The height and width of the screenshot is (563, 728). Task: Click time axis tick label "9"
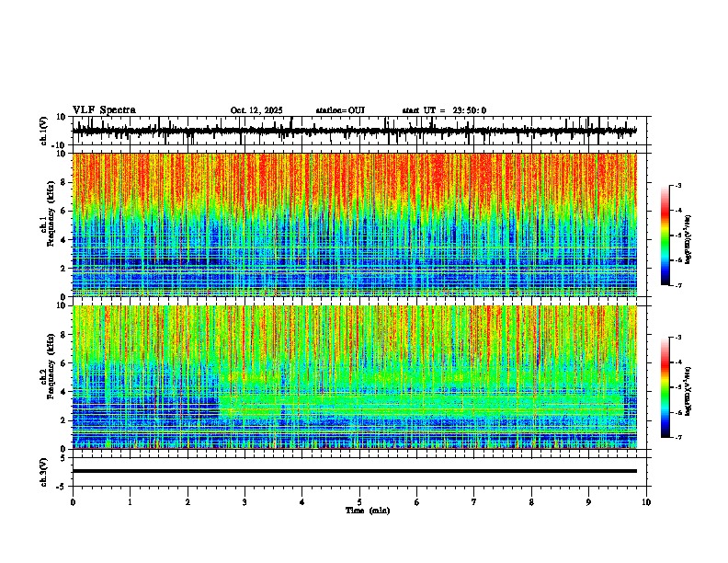(588, 502)
